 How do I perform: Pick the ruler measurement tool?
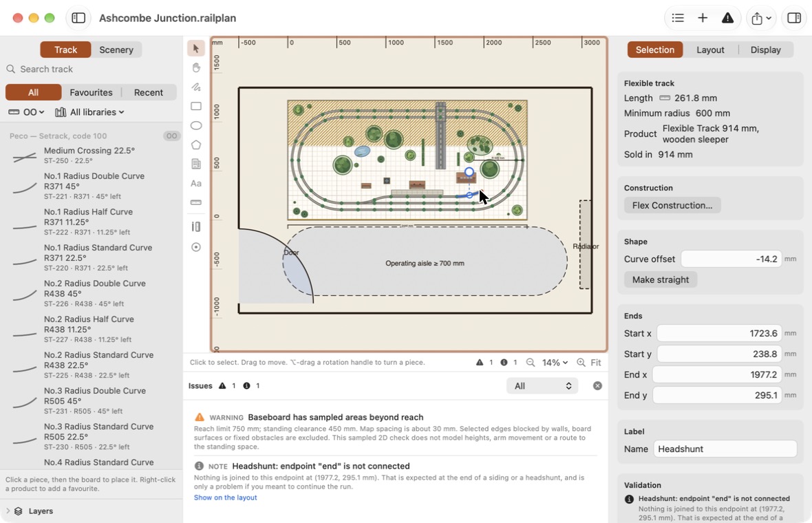pos(195,202)
